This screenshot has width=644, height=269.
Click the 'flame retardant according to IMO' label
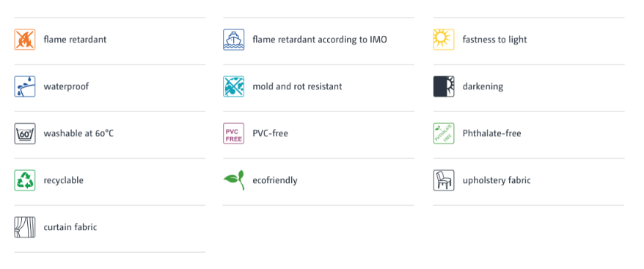coord(320,40)
